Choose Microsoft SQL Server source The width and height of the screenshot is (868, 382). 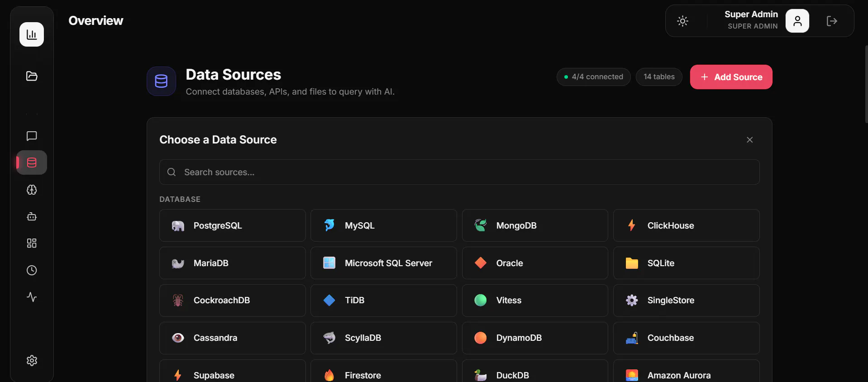tap(384, 263)
